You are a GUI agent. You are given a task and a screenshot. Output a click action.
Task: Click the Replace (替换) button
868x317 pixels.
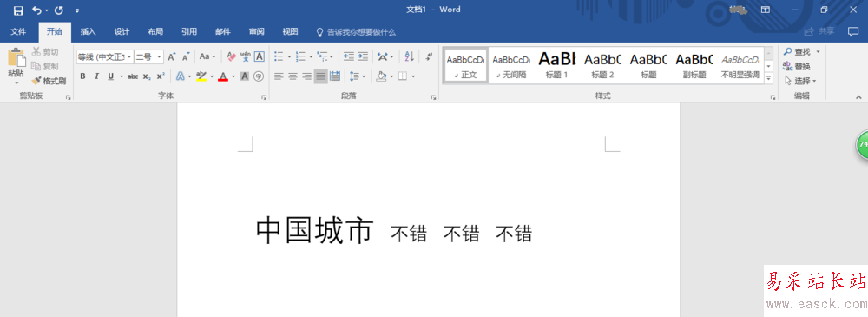coord(797,67)
